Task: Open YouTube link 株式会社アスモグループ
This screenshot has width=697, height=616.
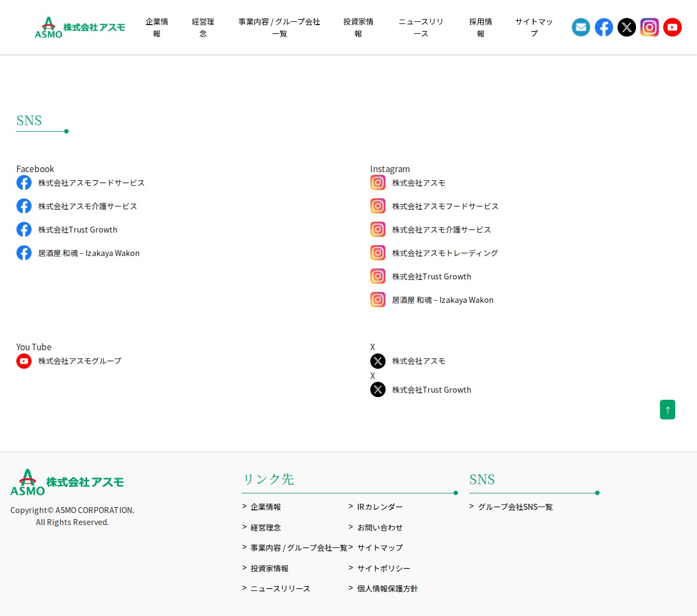Action: (x=80, y=361)
